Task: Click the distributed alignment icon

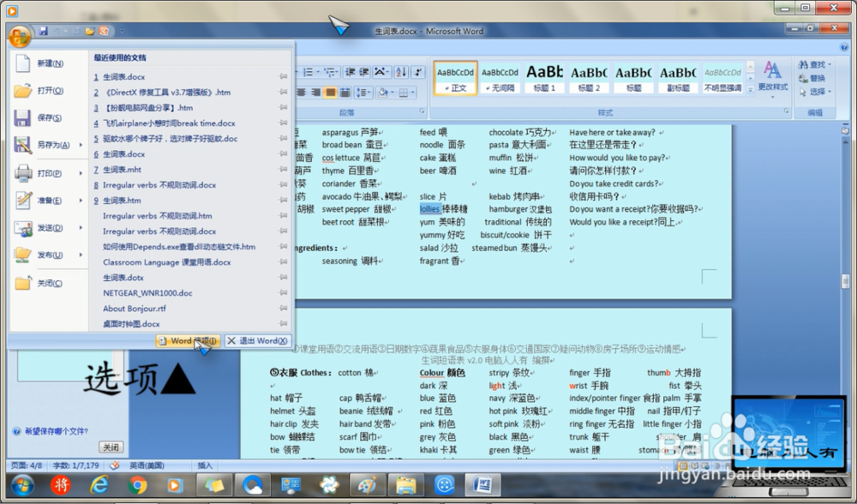Action: [x=345, y=93]
